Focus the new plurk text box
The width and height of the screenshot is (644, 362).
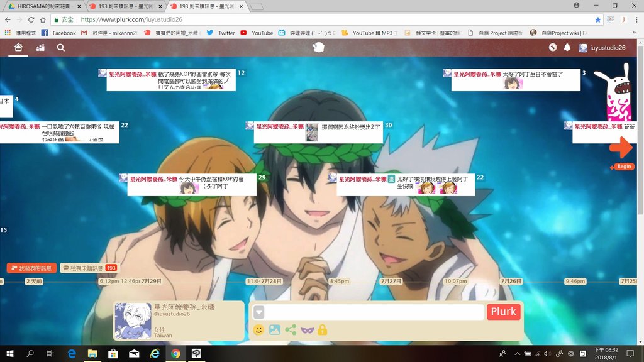(x=375, y=312)
